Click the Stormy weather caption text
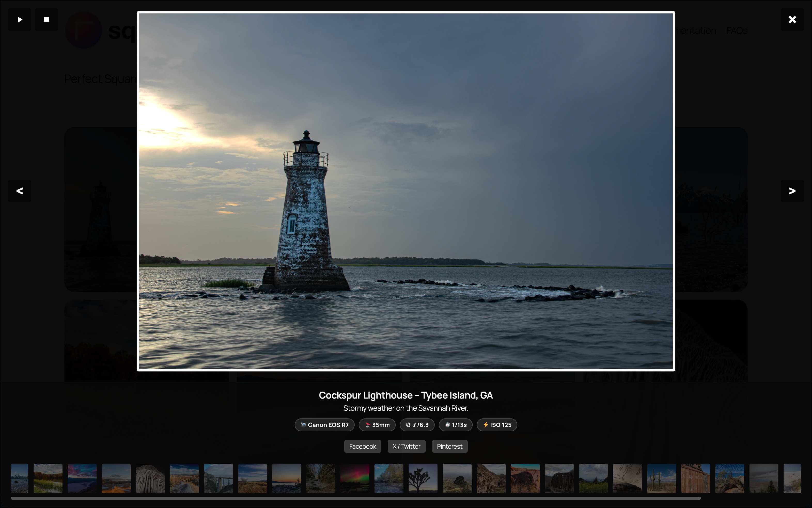The image size is (812, 508). [x=406, y=408]
